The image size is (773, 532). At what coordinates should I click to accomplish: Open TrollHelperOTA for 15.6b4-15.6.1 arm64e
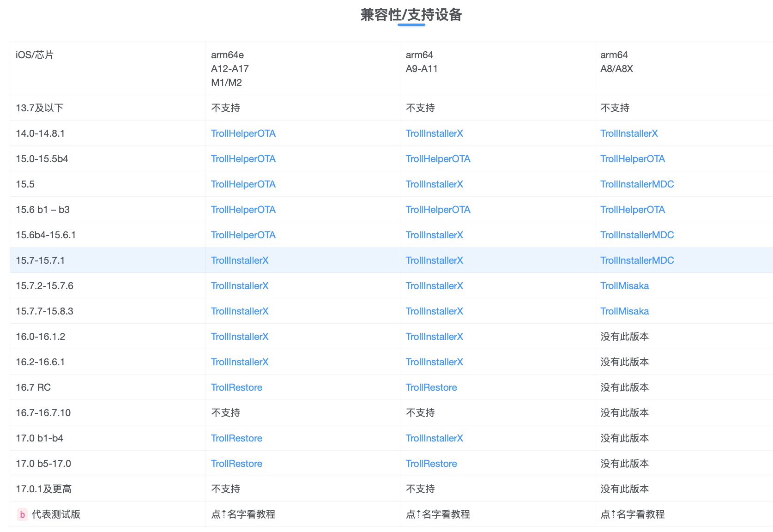[243, 235]
